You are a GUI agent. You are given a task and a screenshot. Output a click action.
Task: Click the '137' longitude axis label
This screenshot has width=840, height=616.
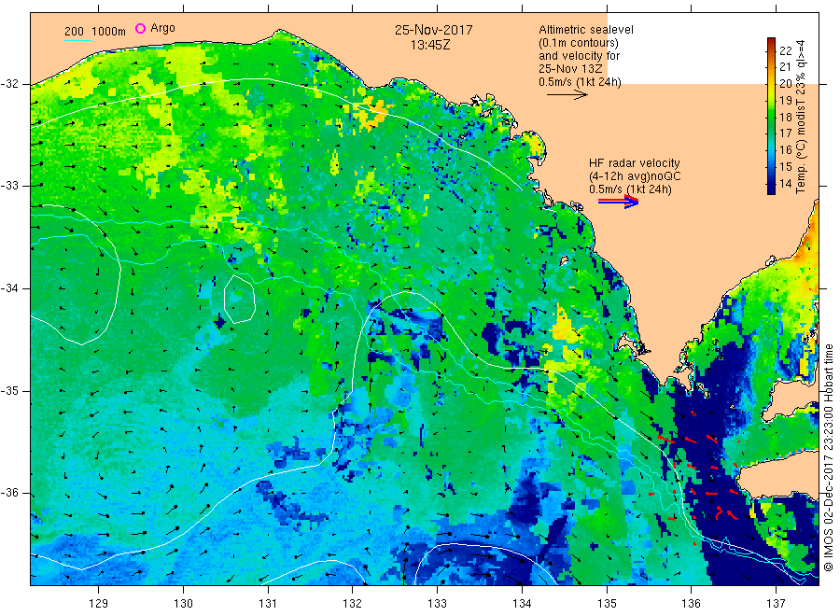coord(776,604)
